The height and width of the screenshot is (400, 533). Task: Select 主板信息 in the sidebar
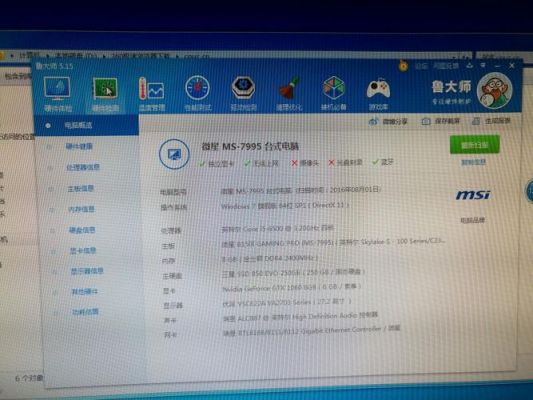pyautogui.click(x=81, y=189)
